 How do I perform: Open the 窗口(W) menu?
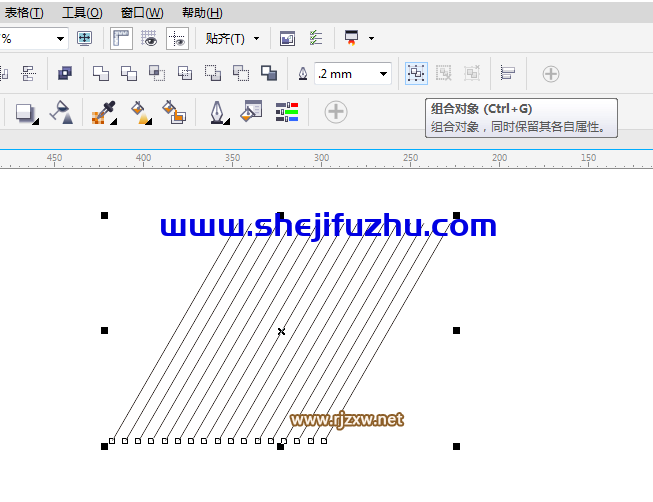point(142,13)
